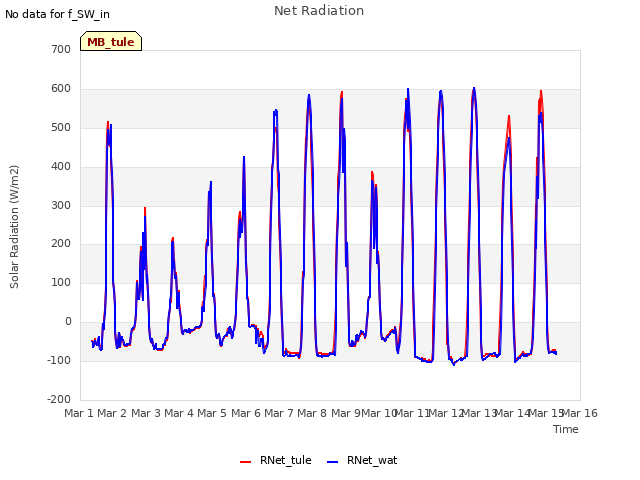Viewport: 640px width, 480px height.
Task: Click the Net Radiation chart title
Action: click(x=319, y=11)
